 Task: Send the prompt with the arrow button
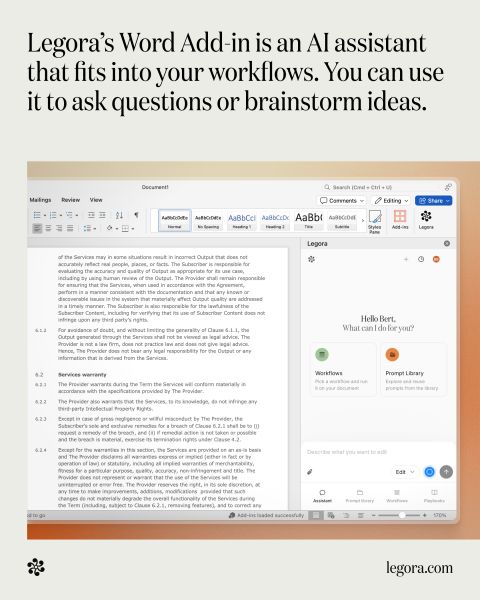(446, 472)
